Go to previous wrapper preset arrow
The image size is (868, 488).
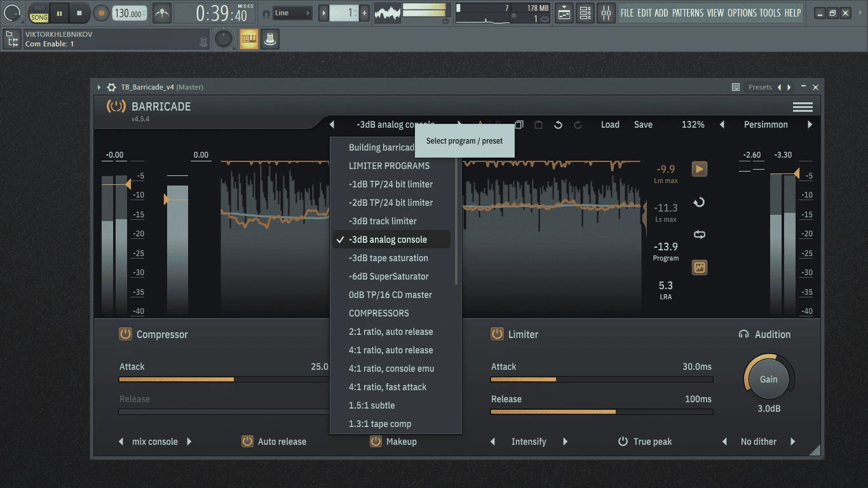(780, 87)
